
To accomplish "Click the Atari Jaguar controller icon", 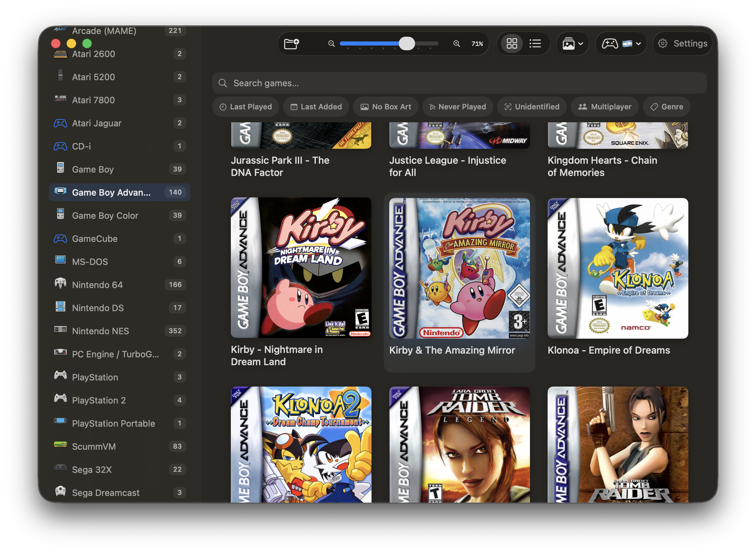I will [x=61, y=123].
